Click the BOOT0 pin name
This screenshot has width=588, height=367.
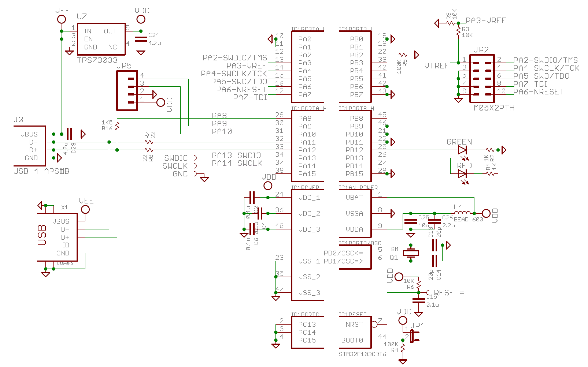coord(352,340)
